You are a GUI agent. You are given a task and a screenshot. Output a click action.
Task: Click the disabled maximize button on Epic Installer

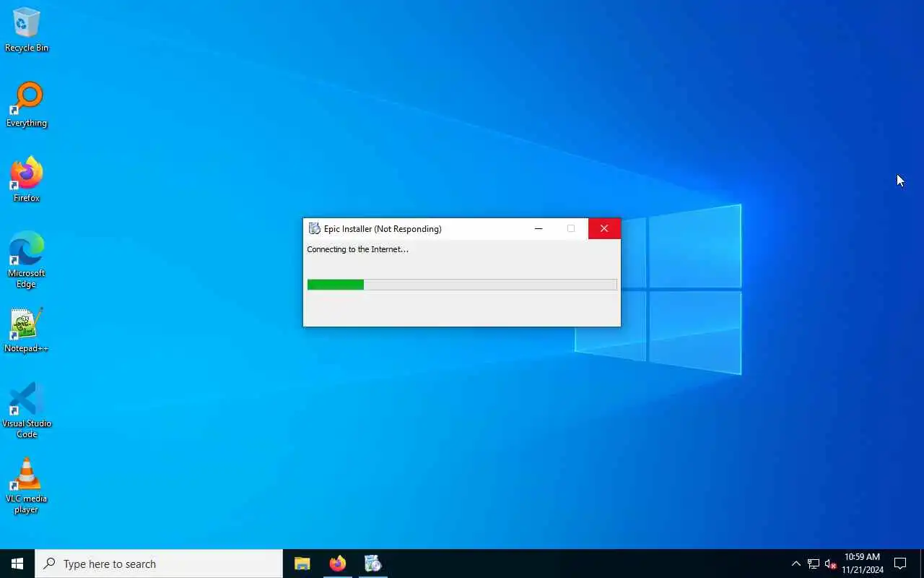[571, 229]
